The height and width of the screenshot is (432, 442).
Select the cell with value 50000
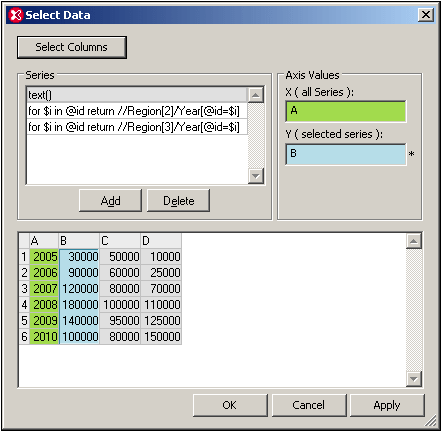click(x=120, y=257)
